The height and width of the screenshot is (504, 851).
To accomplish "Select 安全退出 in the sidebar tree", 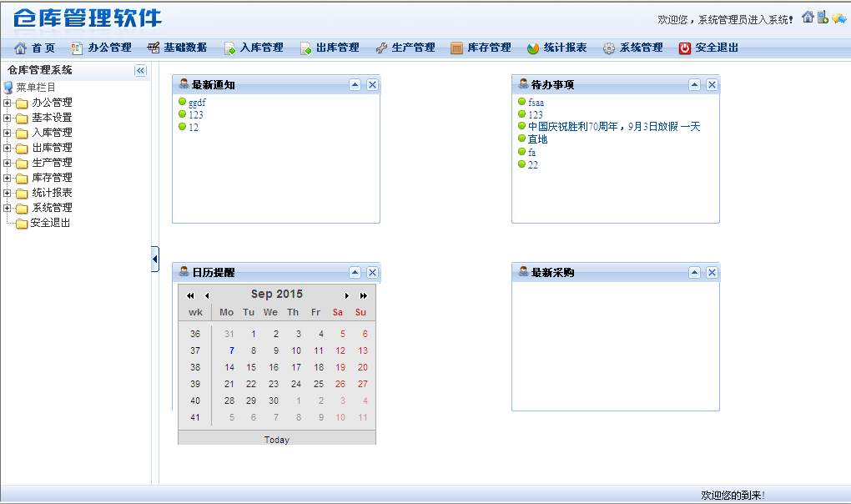I will pos(50,223).
